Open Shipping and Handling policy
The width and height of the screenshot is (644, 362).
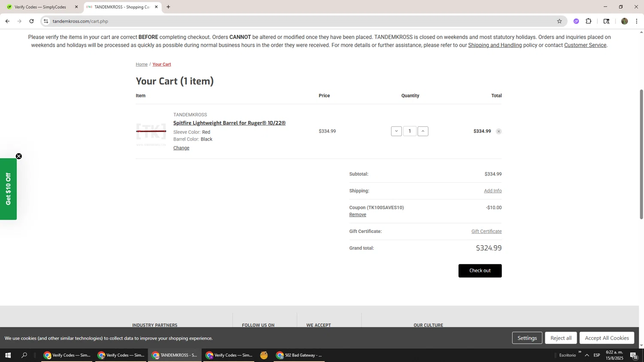coord(495,45)
